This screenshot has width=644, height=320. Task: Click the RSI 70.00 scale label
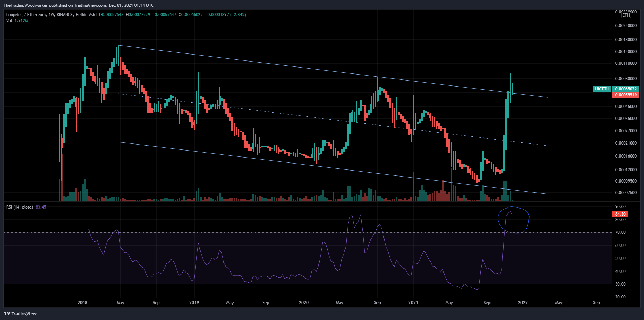[620, 232]
